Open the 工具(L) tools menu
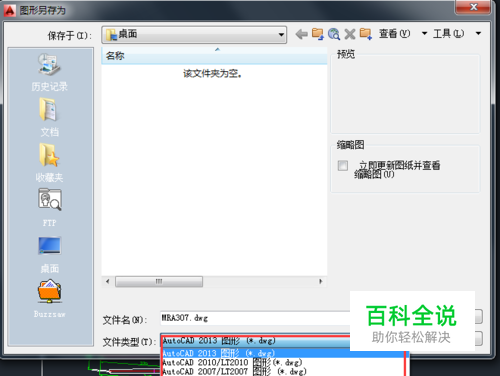500x376 pixels. [x=448, y=34]
